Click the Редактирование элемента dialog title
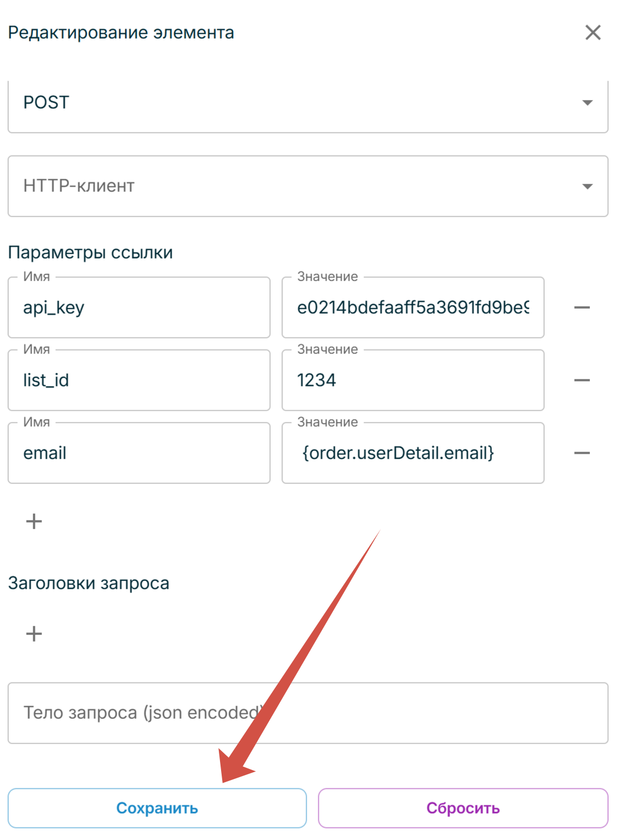 coord(121,33)
